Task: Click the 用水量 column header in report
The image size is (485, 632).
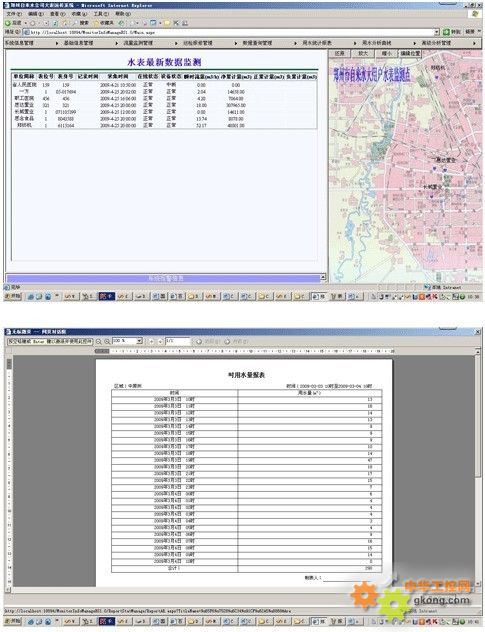Action: 309,392
